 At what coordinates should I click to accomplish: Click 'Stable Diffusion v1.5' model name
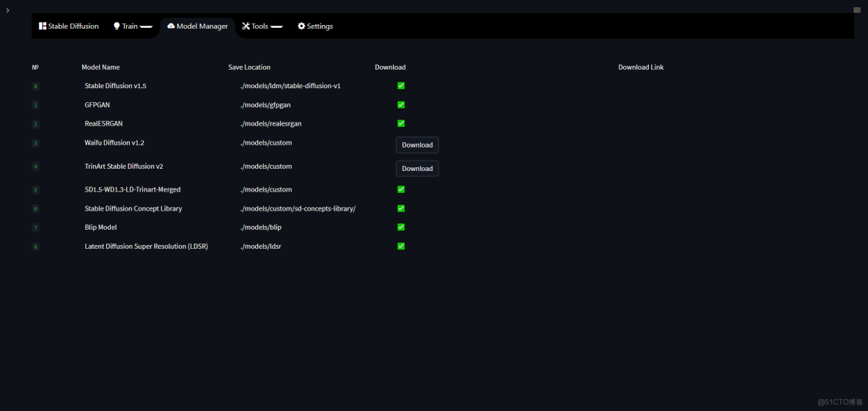(x=115, y=86)
